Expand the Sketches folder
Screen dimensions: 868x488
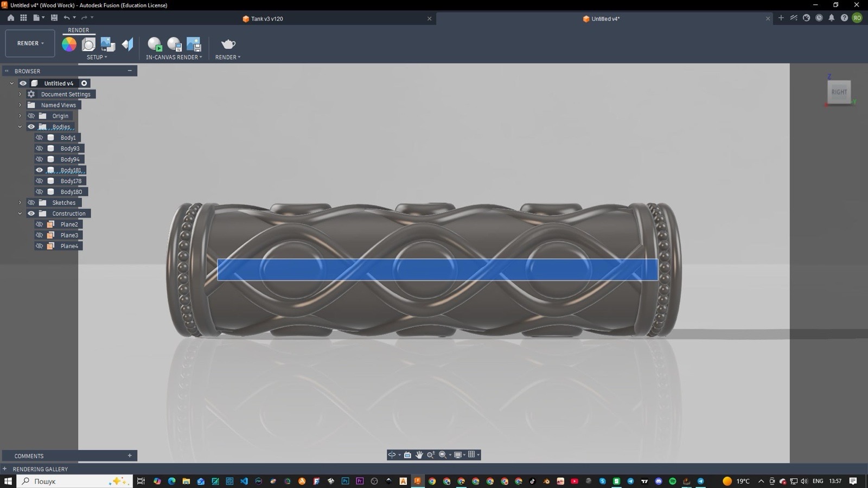[x=20, y=203]
